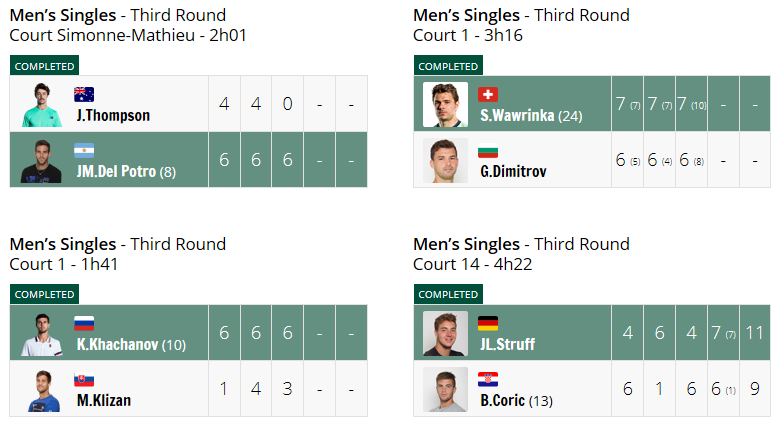777x422 pixels.
Task: Click the Bulgarian flag beside G.Dimitrov
Action: tap(488, 150)
